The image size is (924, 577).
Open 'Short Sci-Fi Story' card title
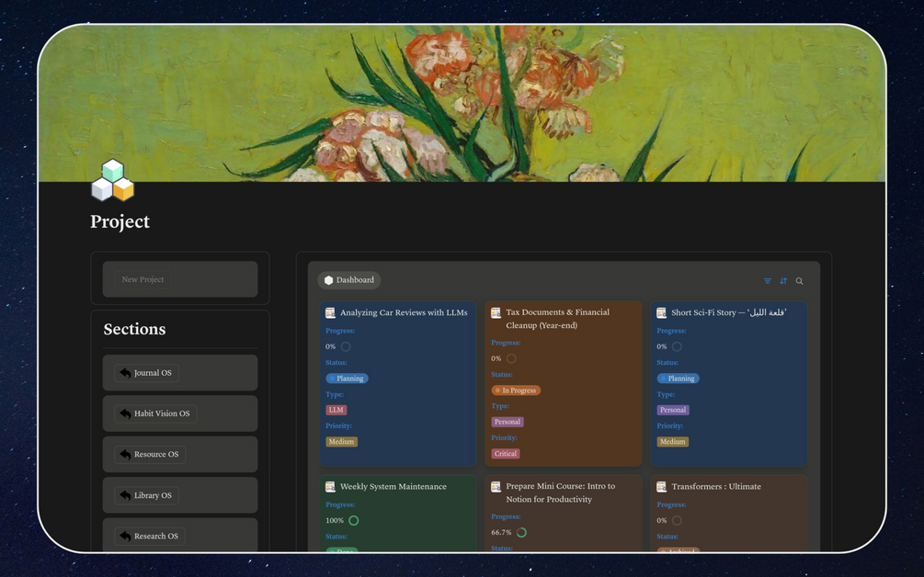tap(729, 312)
